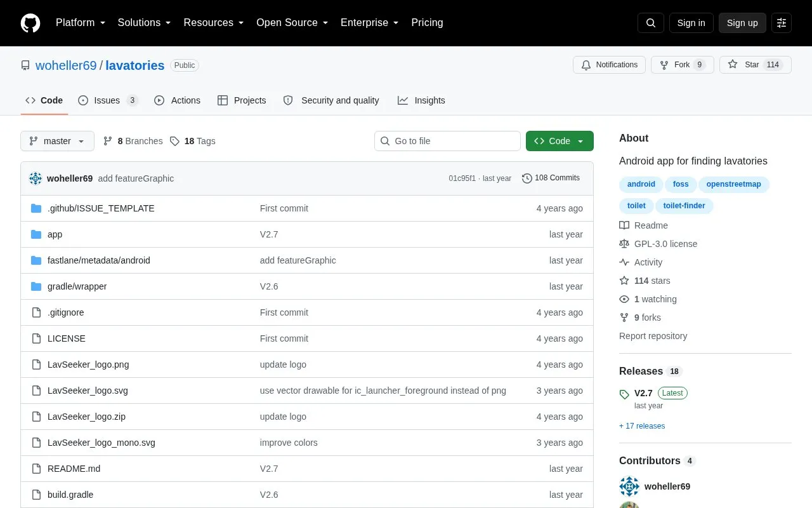Click the search magnifier icon
This screenshot has width=812, height=508.
(651, 23)
